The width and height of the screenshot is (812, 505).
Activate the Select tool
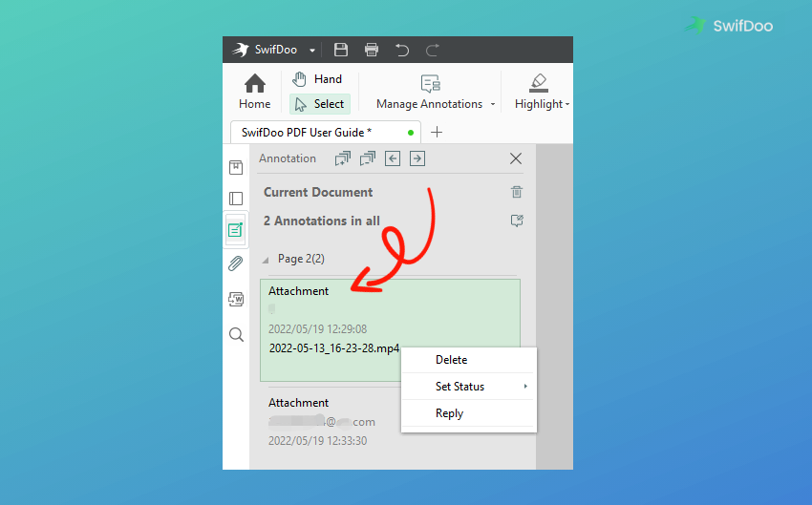319,104
